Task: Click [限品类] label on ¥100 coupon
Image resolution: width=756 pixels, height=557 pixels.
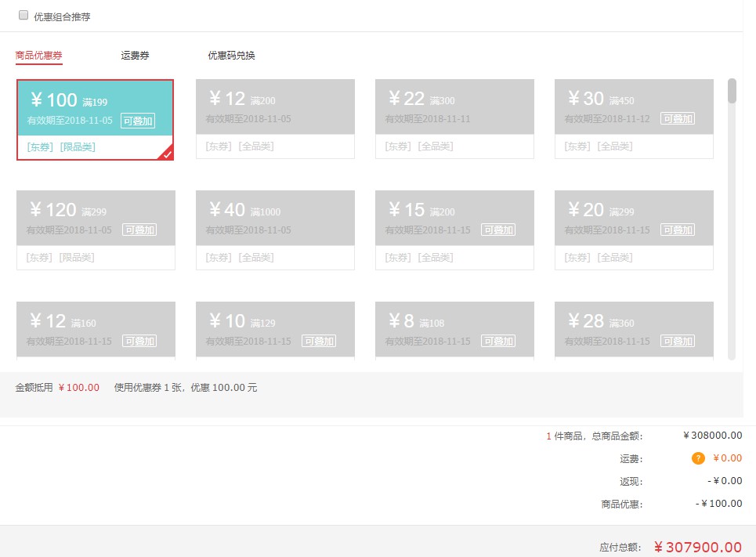Action: [x=78, y=146]
